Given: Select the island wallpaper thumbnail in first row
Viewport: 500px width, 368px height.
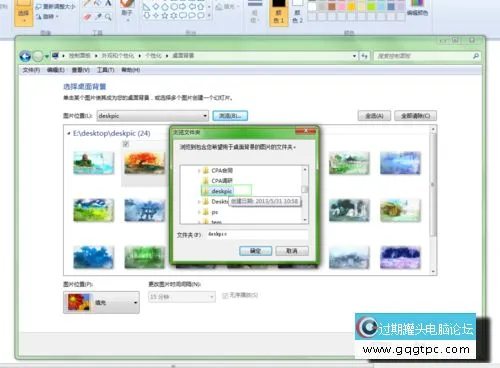Looking at the screenshot, I should pyautogui.click(x=94, y=163).
